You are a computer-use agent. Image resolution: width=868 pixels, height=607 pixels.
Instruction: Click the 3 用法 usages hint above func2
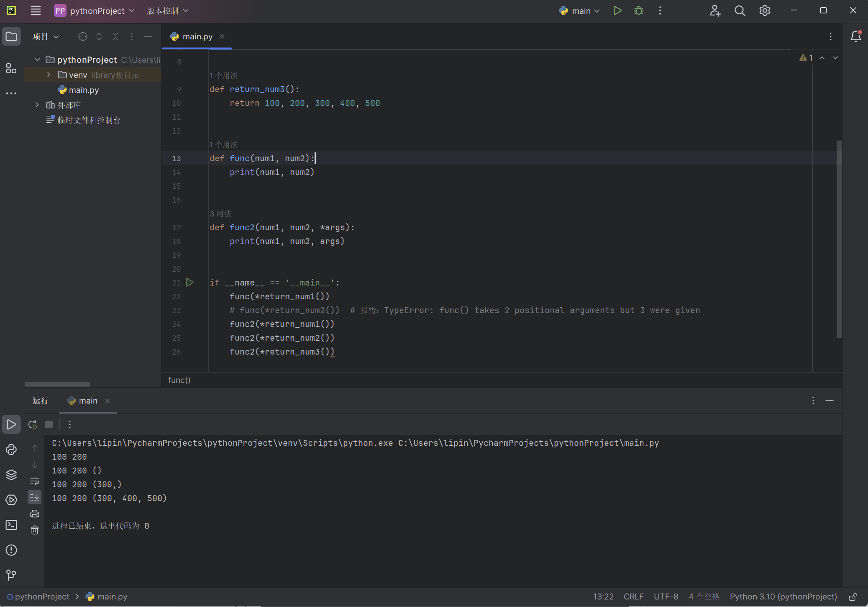pyautogui.click(x=220, y=213)
